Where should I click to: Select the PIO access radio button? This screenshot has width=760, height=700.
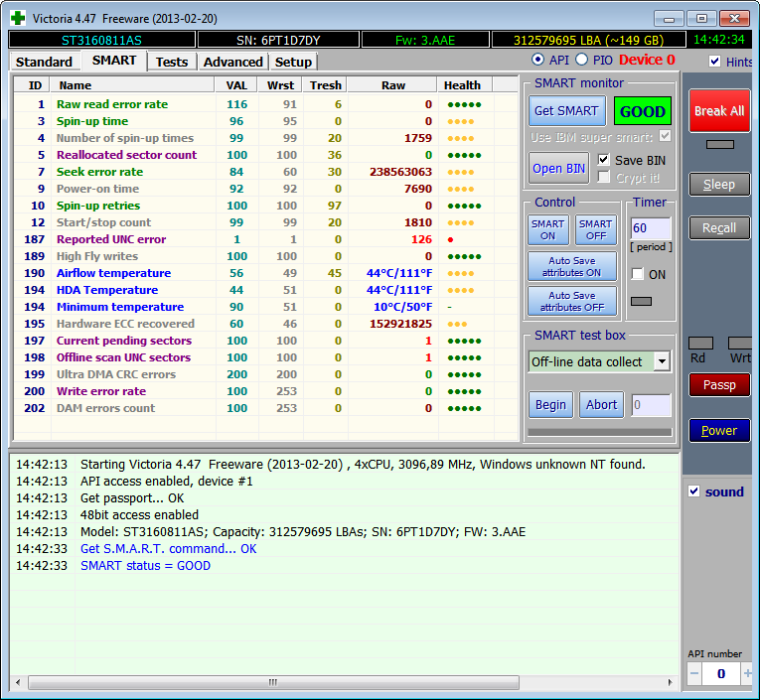pyautogui.click(x=581, y=60)
